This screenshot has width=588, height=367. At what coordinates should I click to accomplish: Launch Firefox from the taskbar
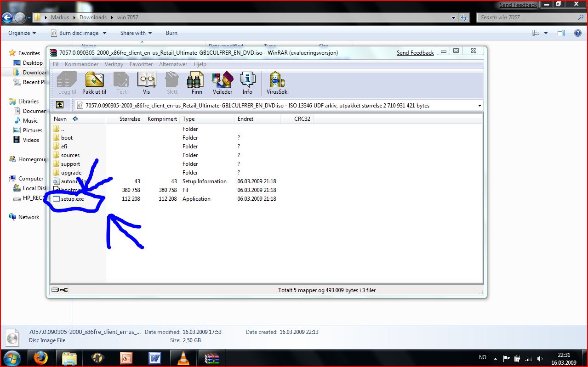41,358
